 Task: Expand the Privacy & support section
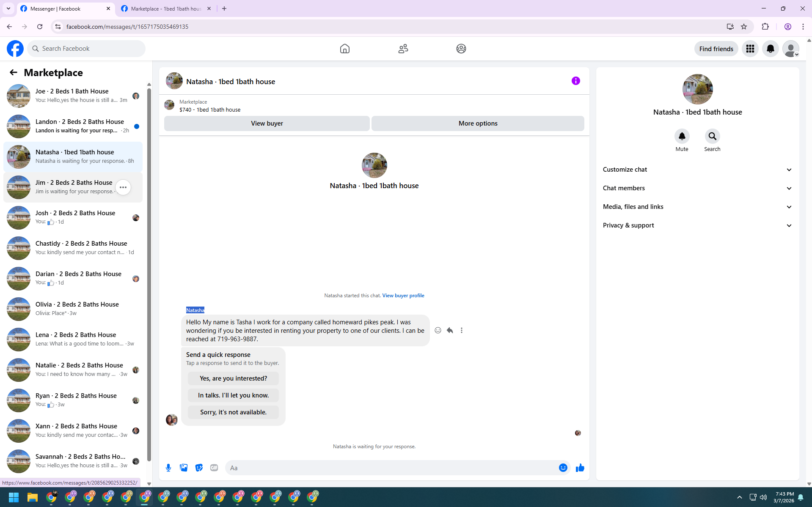[697, 225]
